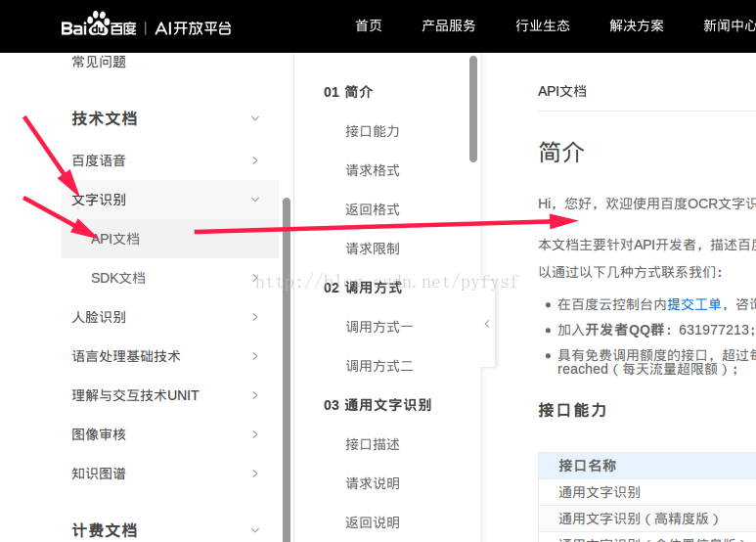The image size is (756, 542).
Task: Jump to 返回说明 in the outline
Action: 373,522
